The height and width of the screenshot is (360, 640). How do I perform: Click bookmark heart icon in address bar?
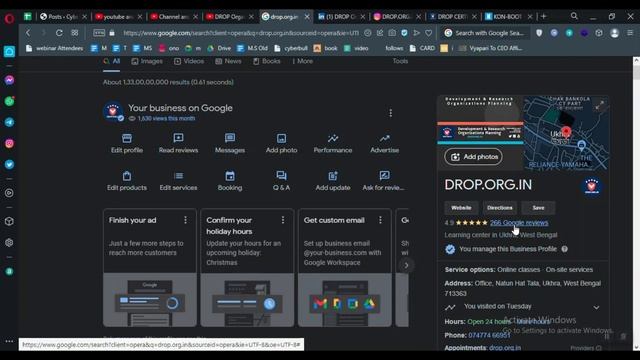[x=429, y=33]
